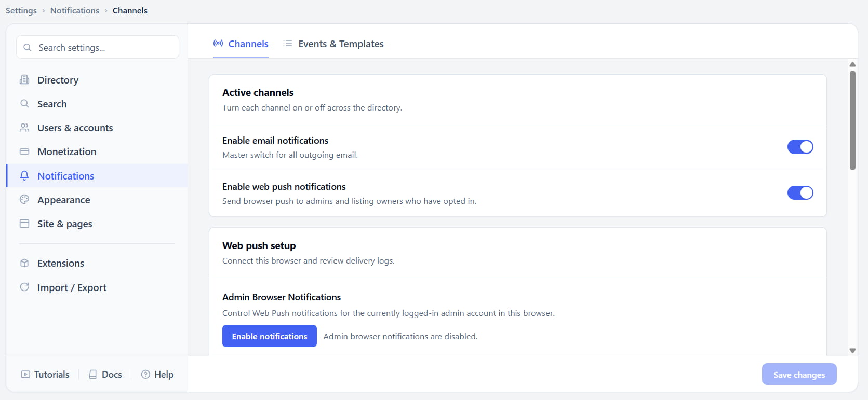
Task: Open the Site & pages icon
Action: (24, 224)
